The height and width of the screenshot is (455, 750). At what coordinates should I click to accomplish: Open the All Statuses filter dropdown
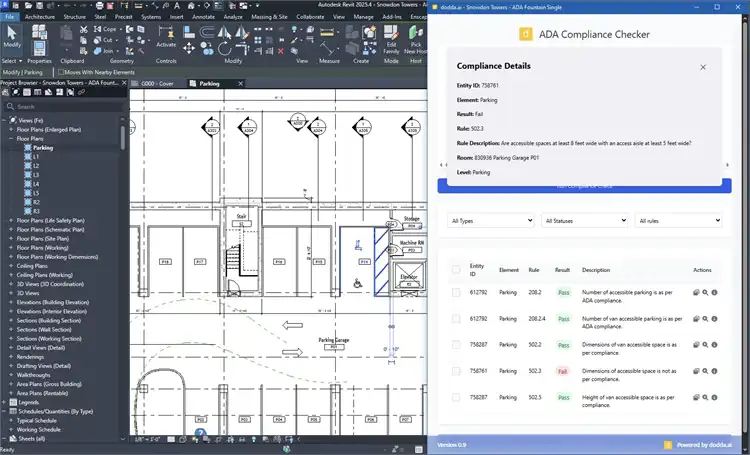[584, 220]
